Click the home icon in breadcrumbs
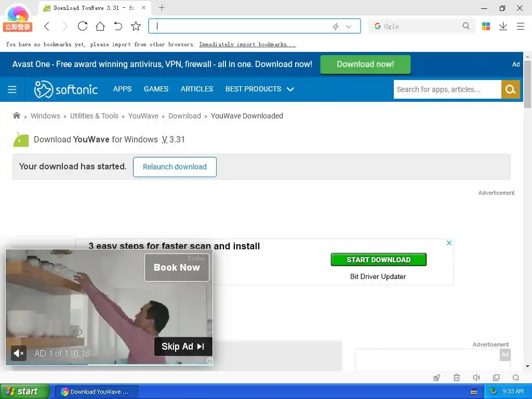Screen dimensions: 532x399 (x=16, y=116)
